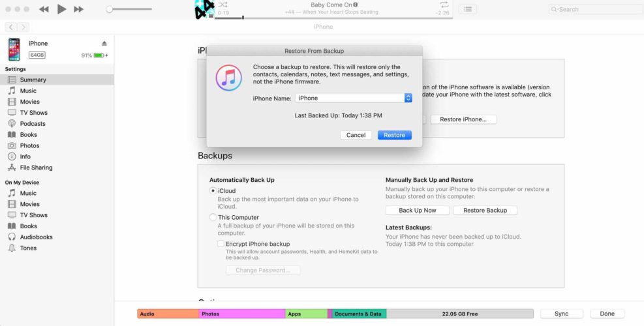The width and height of the screenshot is (644, 326).
Task: Click the Fast Forward button
Action: click(79, 9)
